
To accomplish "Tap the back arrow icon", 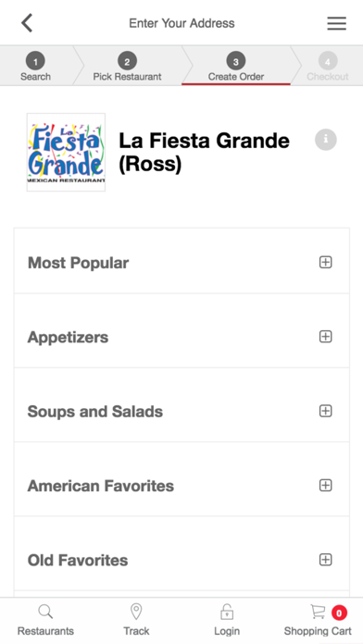I will 27,23.
